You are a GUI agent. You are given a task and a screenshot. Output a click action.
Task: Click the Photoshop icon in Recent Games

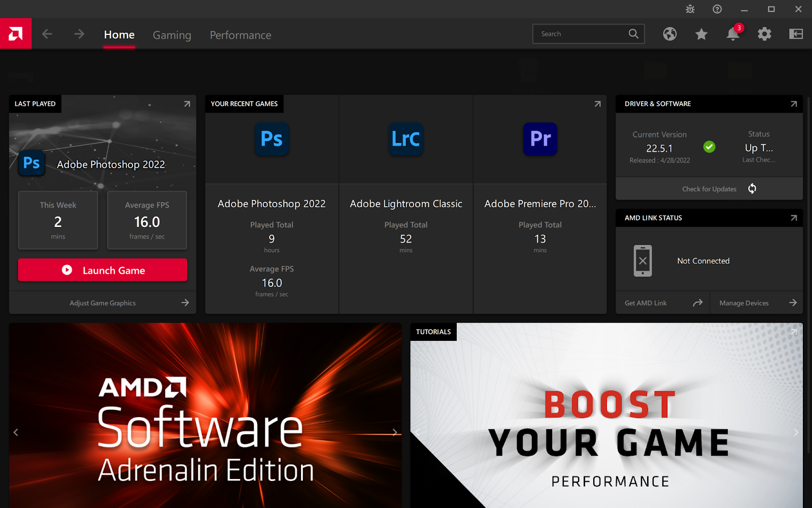click(272, 139)
